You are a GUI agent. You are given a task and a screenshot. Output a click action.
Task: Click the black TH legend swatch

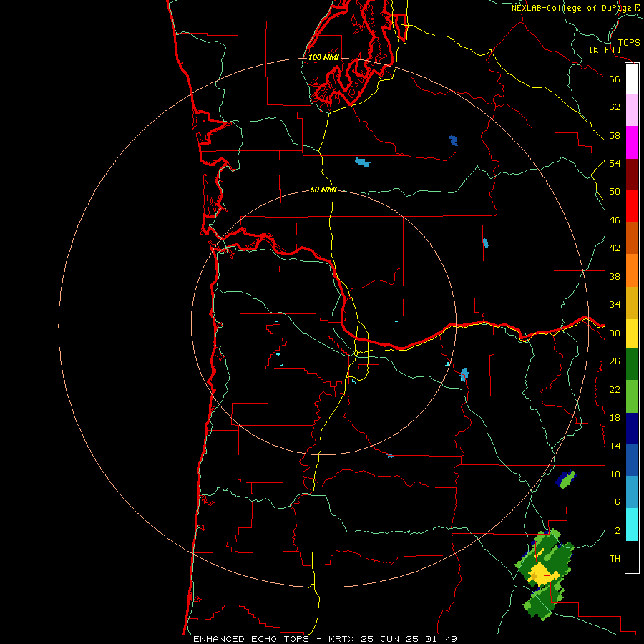click(x=632, y=557)
